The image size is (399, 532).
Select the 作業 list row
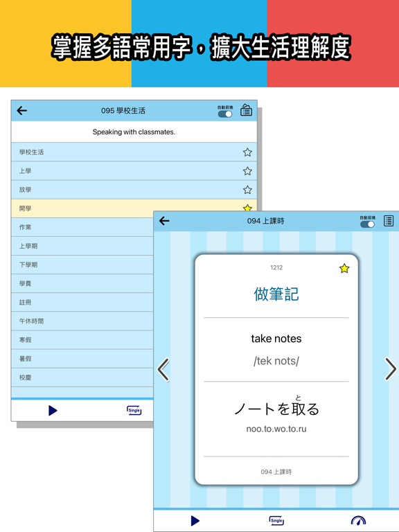82,227
